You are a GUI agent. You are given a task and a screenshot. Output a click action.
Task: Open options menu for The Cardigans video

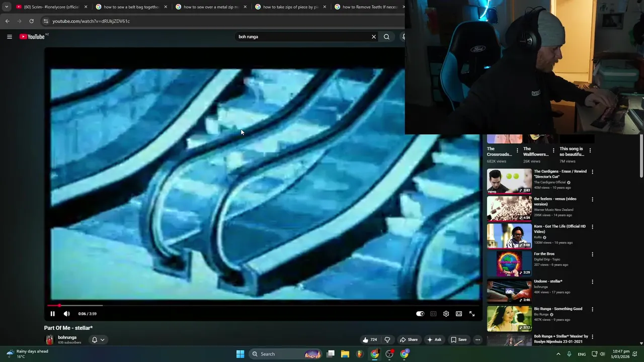592,172
